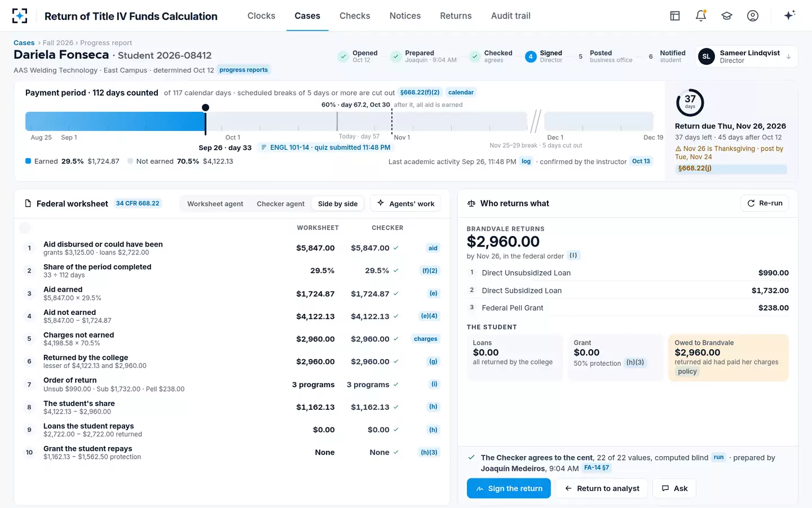Click the app logo icon beside the title
Viewport: 812px width, 508px height.
20,16
